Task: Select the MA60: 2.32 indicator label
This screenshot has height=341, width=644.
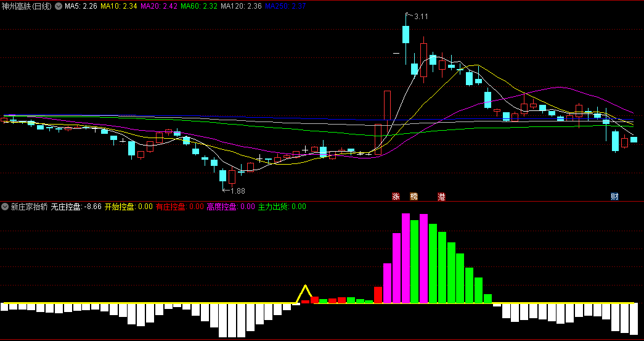Action: click(x=199, y=6)
